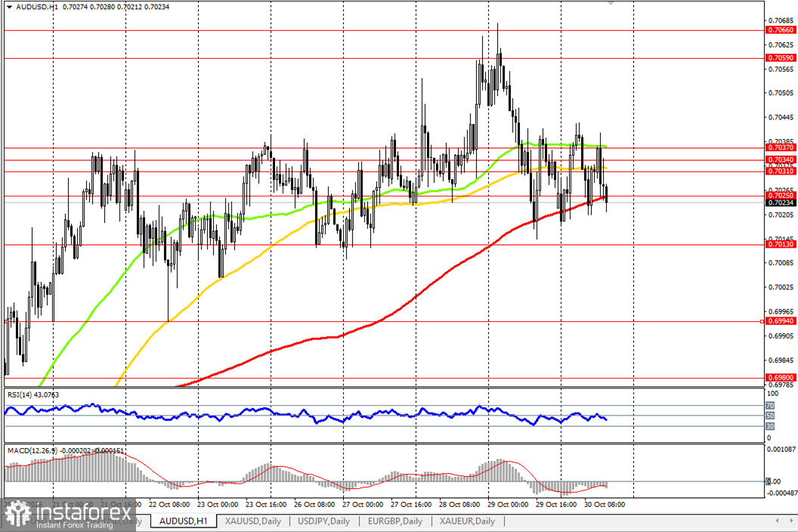The image size is (798, 532).
Task: Click the 22 Oct 08:00 time axis label
Action: point(169,505)
